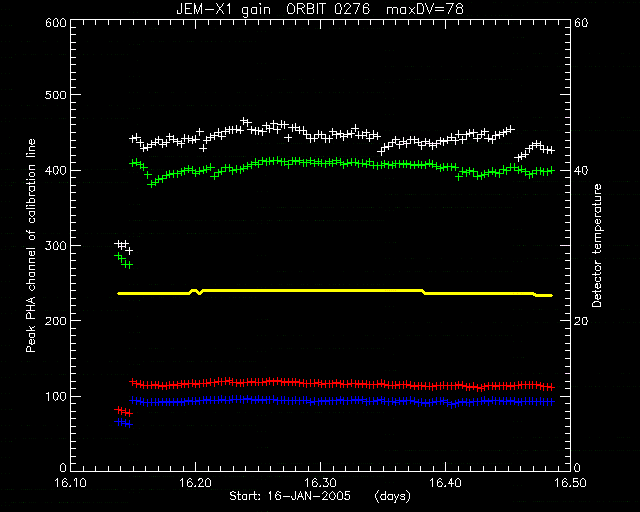Click the isolated white markers near 300
Screen dimensions: 640x512
tap(124, 246)
